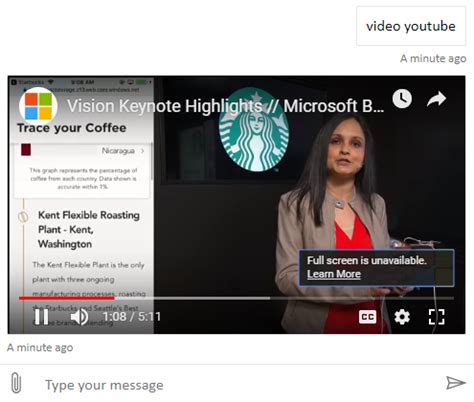474x402 pixels.
Task: Click the Full screen is unavailable tooltip
Action: pyautogui.click(x=377, y=268)
